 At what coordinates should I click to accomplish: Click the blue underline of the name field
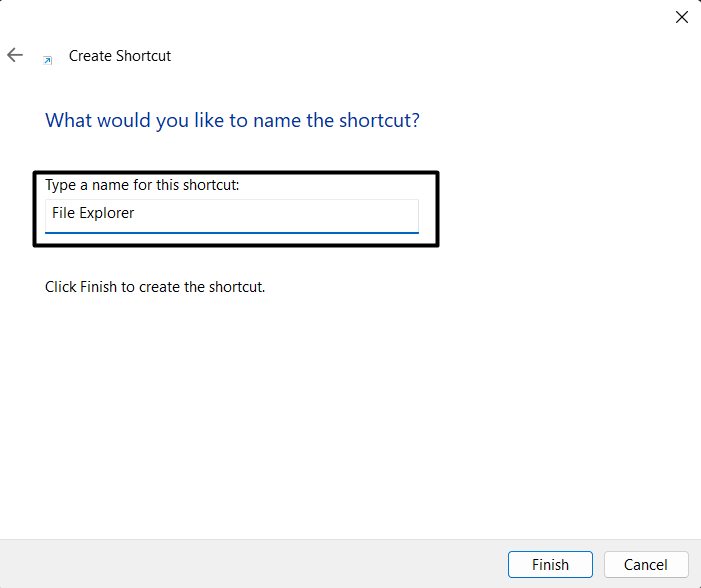232,232
